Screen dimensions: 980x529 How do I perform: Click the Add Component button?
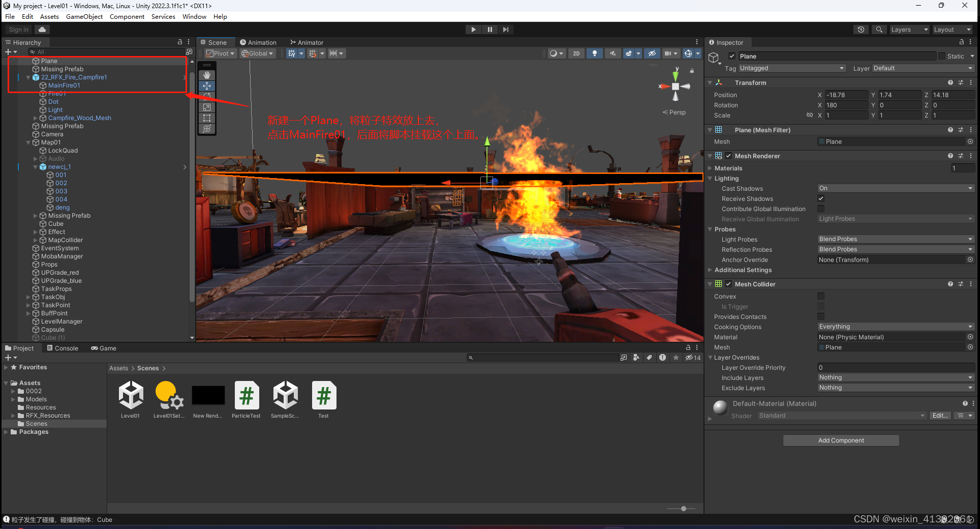point(841,440)
